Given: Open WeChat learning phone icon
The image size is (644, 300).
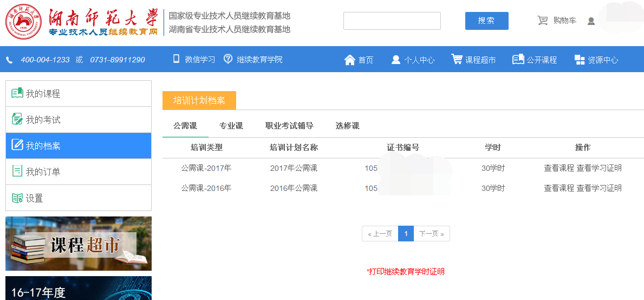Looking at the screenshot, I should coord(176,59).
